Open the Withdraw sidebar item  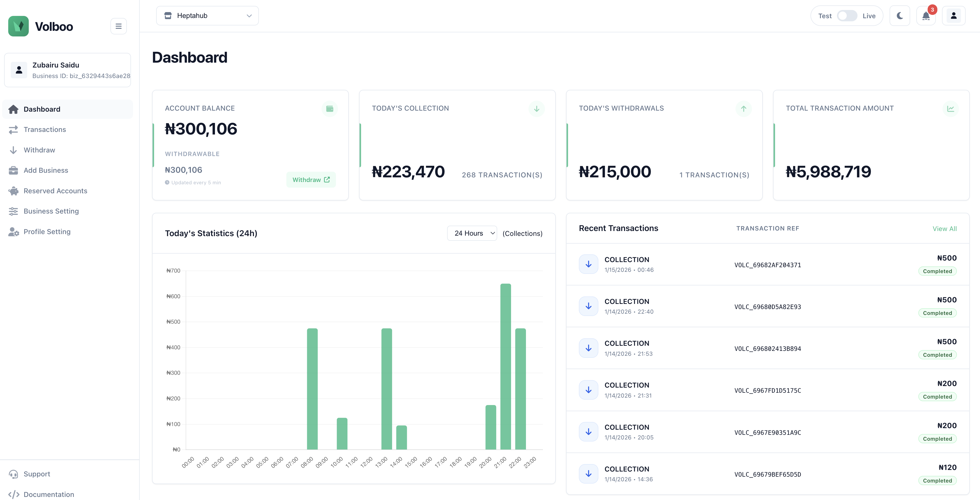pos(39,150)
